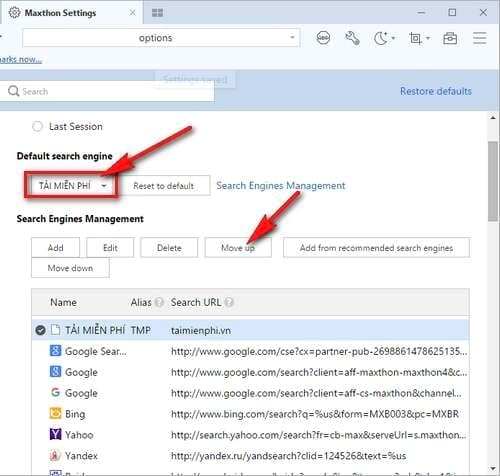Click the TMP alias cell
Viewport: 500px width, 476px height.
click(141, 330)
